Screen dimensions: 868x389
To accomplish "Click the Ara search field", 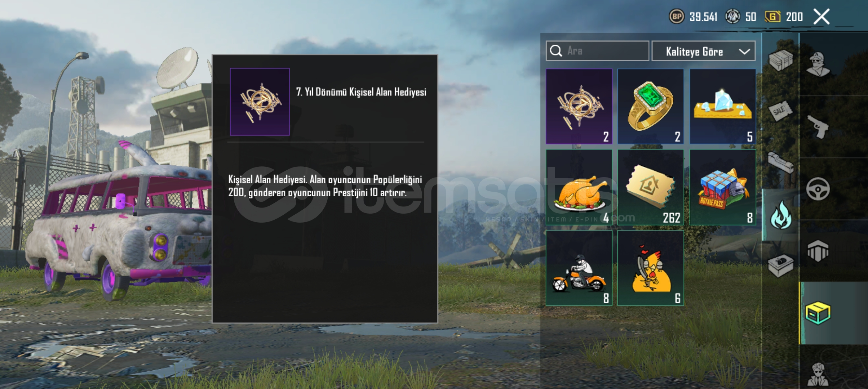I will click(598, 51).
